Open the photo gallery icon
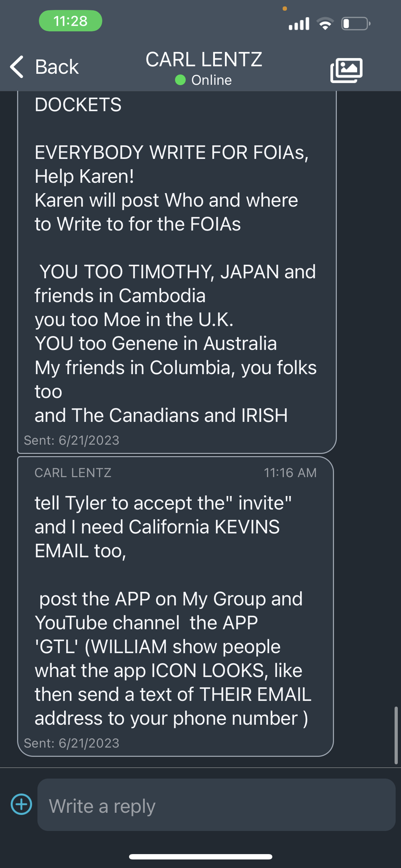Screen dimensions: 401x868 (346, 70)
